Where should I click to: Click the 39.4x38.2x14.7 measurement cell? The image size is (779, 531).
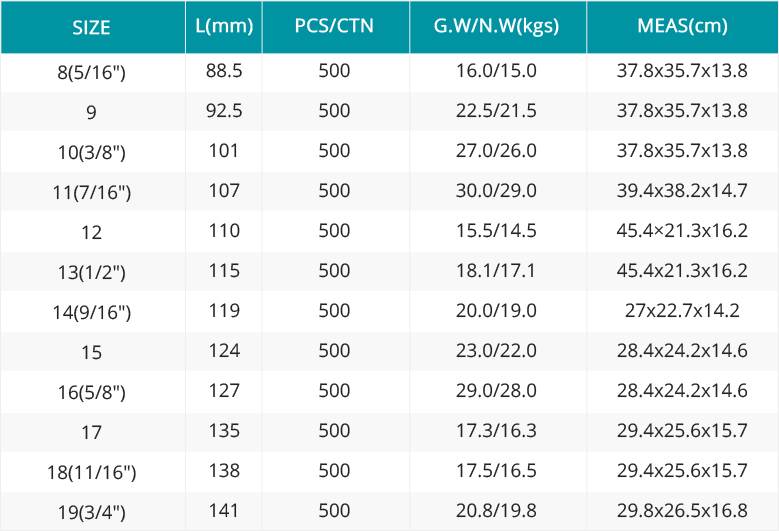[x=683, y=191]
